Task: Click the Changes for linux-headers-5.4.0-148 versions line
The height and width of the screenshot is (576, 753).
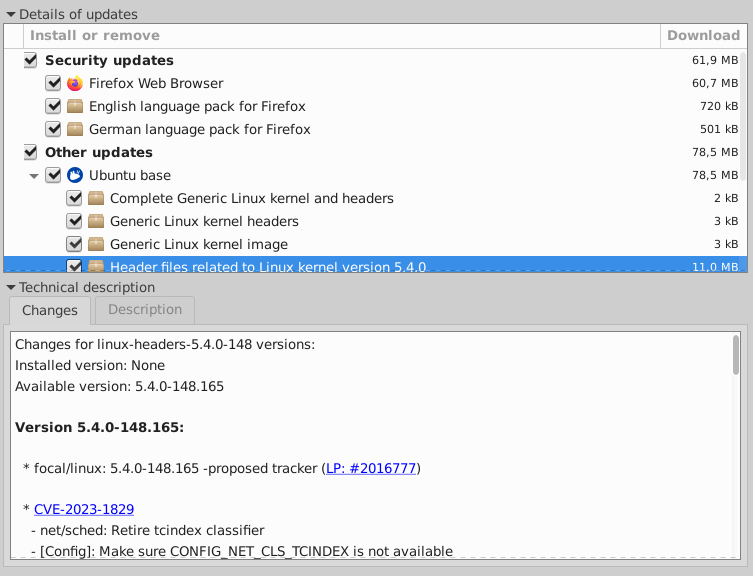Action: coord(165,344)
